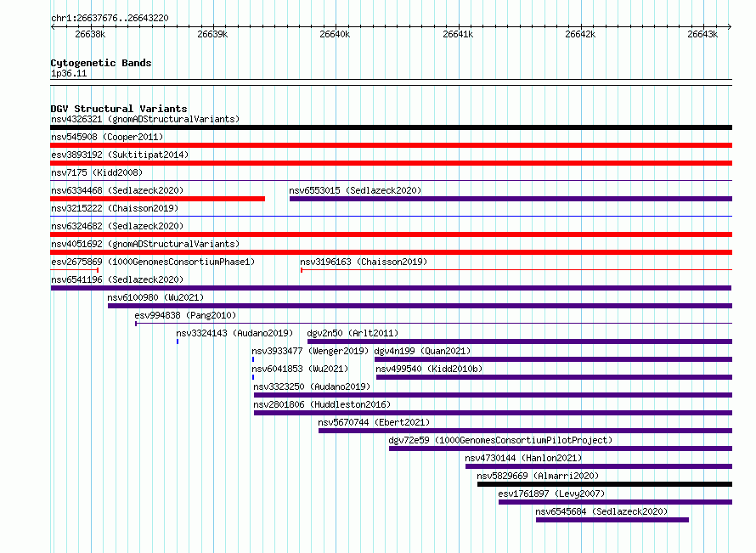Click the purple dgv72e59 variant bar

(x=561, y=449)
